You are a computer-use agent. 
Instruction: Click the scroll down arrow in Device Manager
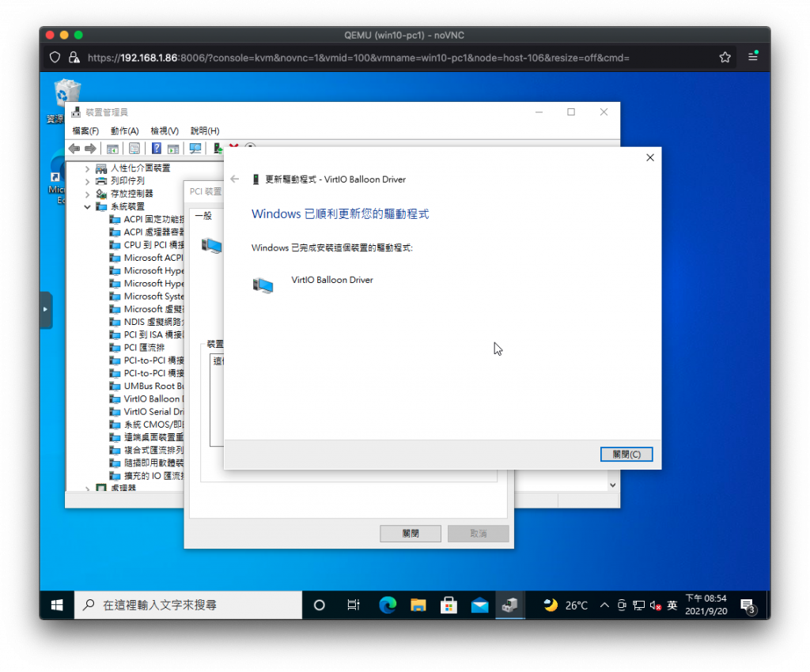pyautogui.click(x=613, y=485)
